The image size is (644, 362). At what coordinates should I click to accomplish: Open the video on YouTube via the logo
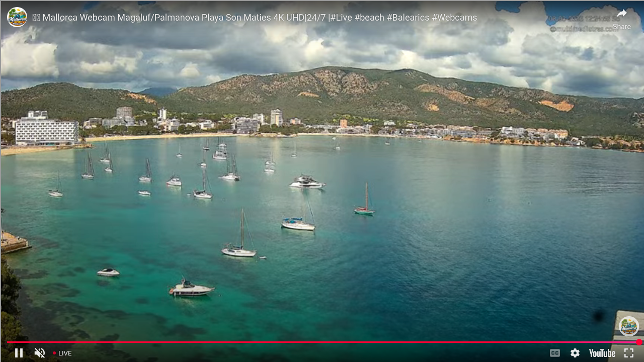pos(602,353)
